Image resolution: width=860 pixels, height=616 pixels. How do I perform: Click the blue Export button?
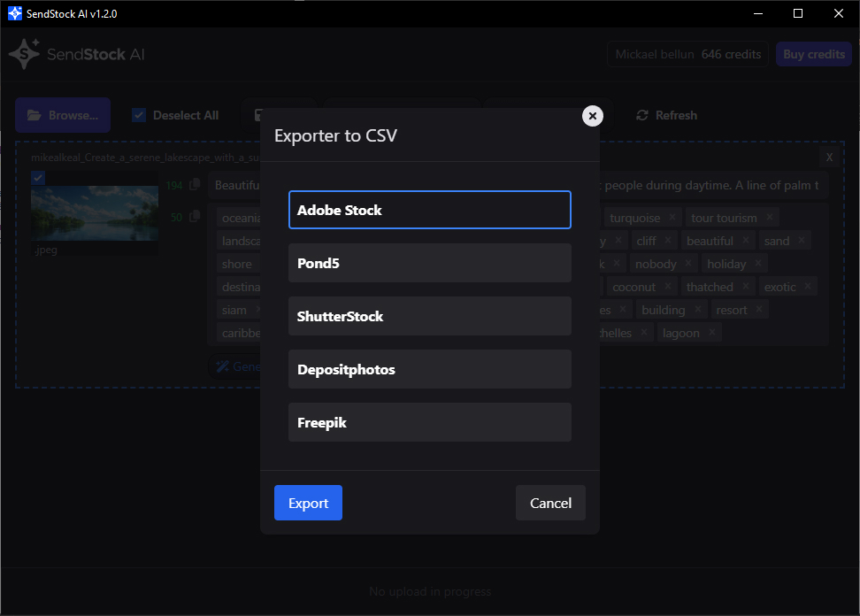coord(308,503)
